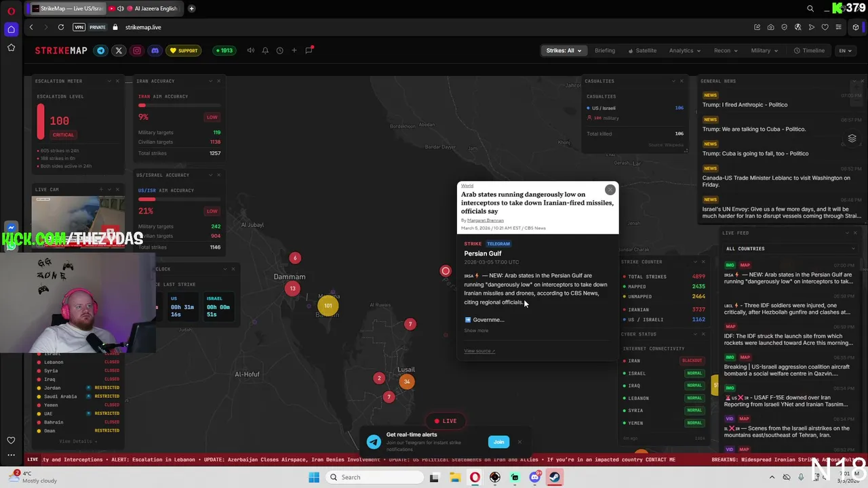This screenshot has height=488, width=868.
Task: Open the Instagram social icon
Action: coord(137,50)
